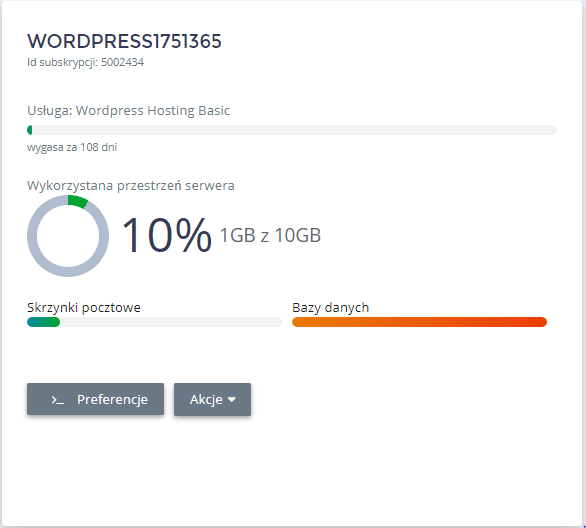The width and height of the screenshot is (586, 528).
Task: Click the Skrzynki pocztowe progress bar
Action: click(154, 322)
